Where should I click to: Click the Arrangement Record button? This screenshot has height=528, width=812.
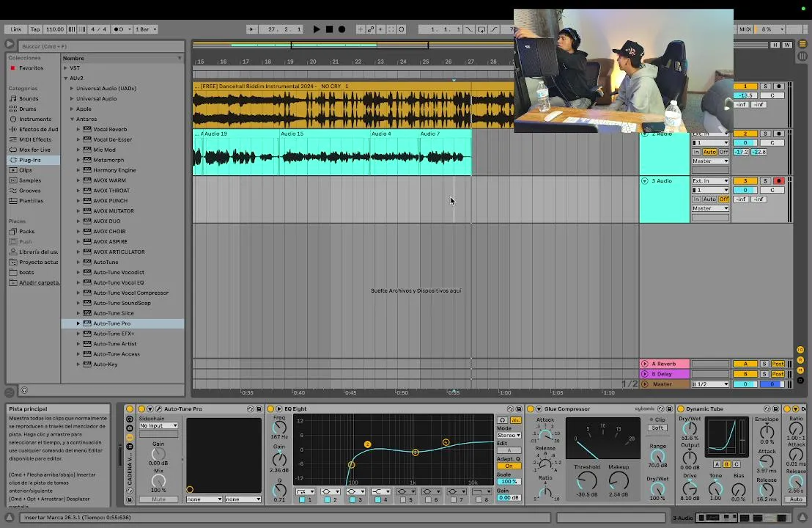342,29
